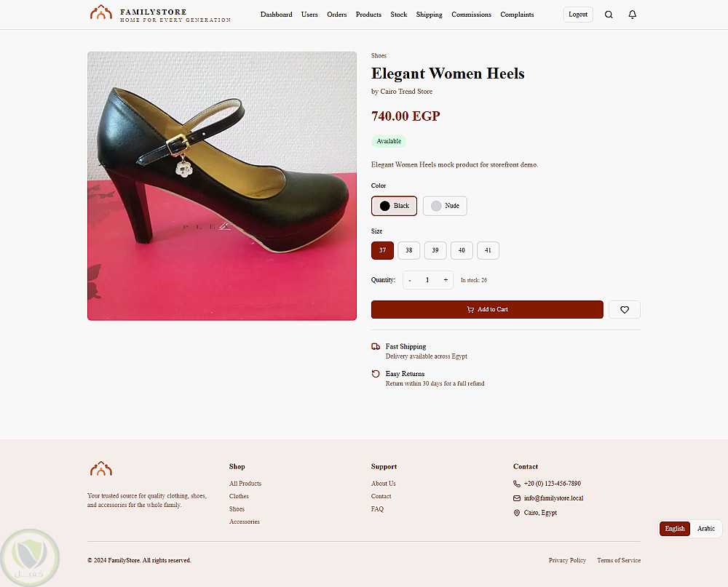Open Privacy Policy link
Image resolution: width=728 pixels, height=587 pixels.
click(567, 561)
